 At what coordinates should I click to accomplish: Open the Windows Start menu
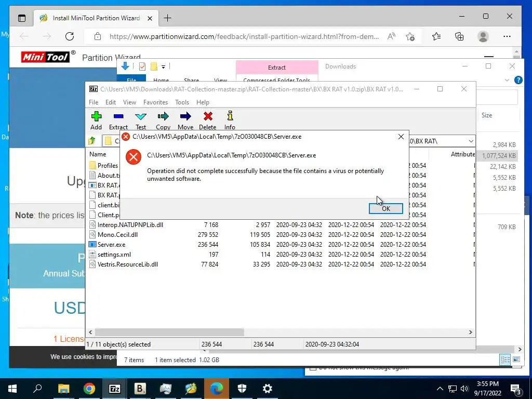pyautogui.click(x=12, y=388)
